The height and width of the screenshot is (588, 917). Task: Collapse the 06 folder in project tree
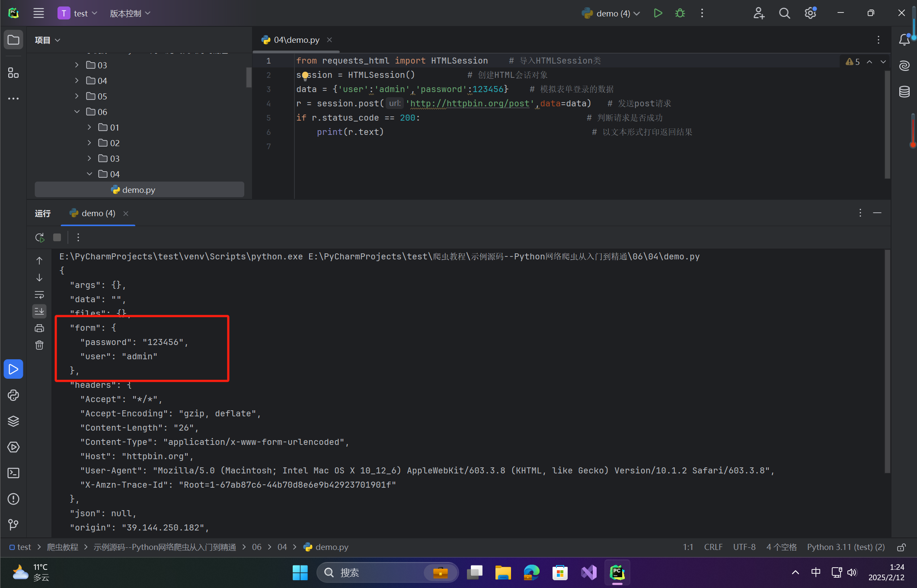click(77, 112)
